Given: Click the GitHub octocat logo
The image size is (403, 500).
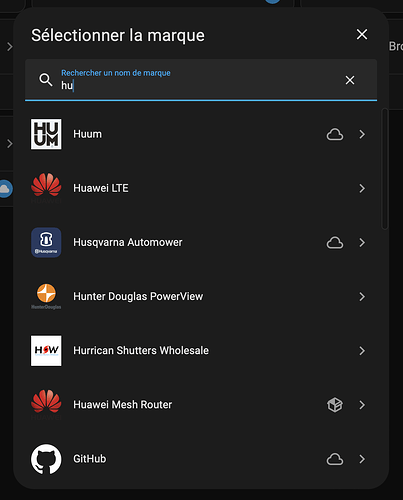Looking at the screenshot, I should click(46, 459).
